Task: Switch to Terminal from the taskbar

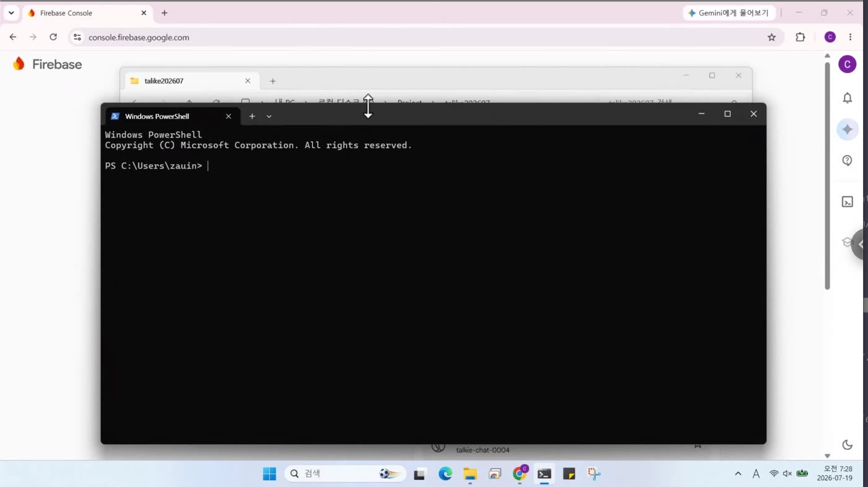Action: [544, 474]
